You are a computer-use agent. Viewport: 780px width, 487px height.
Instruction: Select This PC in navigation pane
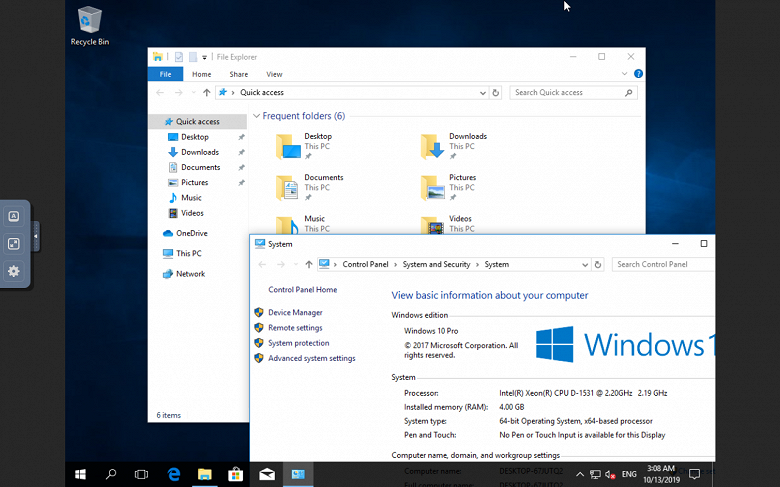click(188, 253)
